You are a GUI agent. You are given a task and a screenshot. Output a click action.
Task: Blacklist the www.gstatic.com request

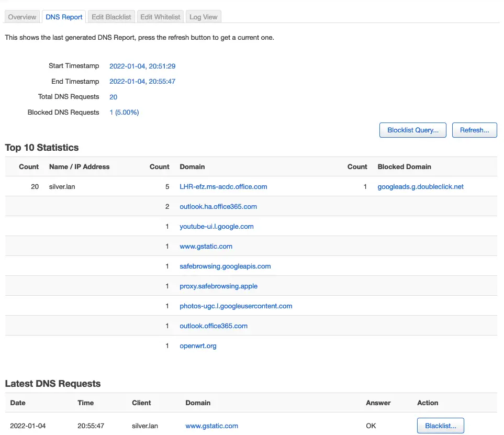pyautogui.click(x=440, y=426)
